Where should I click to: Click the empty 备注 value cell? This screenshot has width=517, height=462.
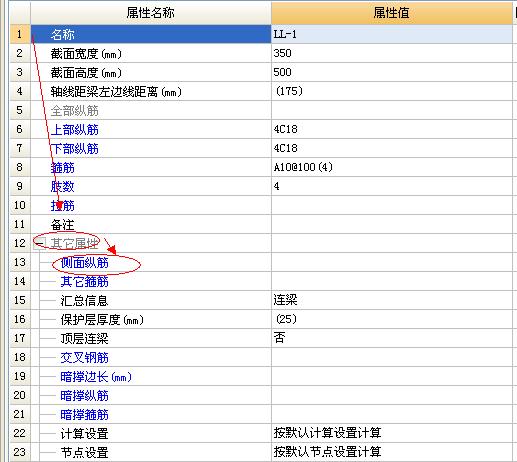point(392,224)
